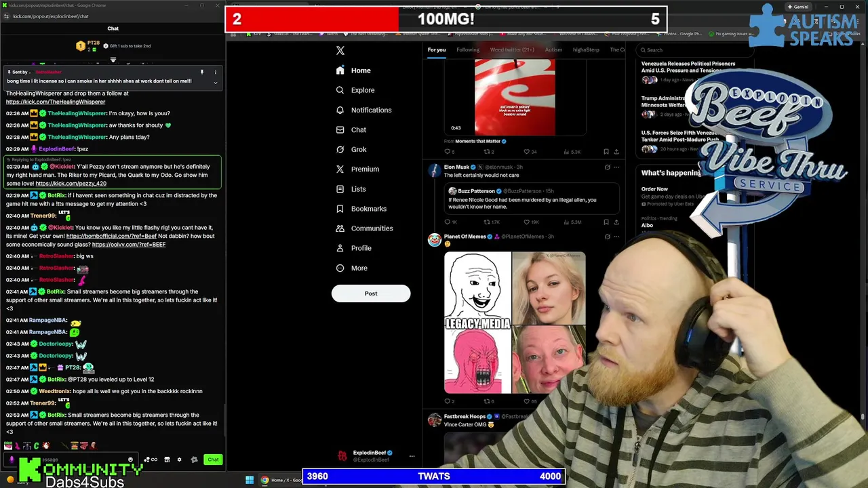Collapse the gift leaderboard handle
Screen dimensions: 868x488
click(113, 60)
